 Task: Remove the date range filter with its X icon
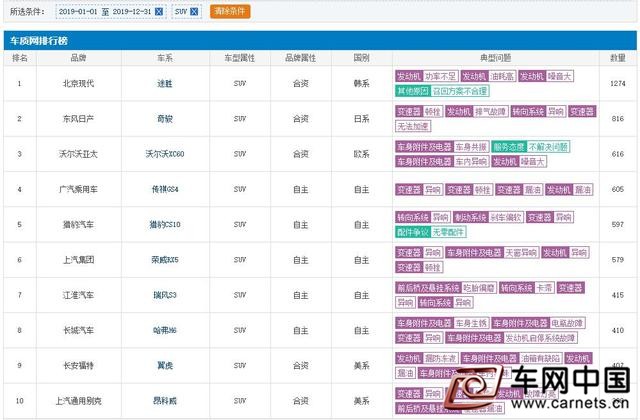tap(159, 12)
